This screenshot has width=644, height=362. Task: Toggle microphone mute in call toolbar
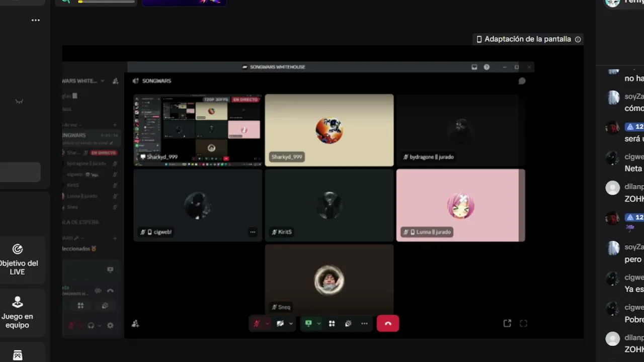(257, 324)
